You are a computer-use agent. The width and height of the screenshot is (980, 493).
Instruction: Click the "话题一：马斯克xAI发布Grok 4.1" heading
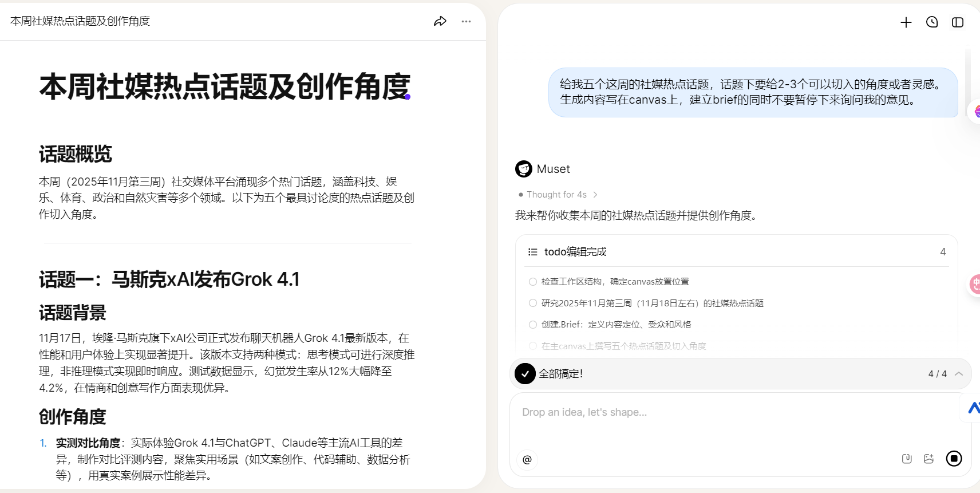pos(169,279)
